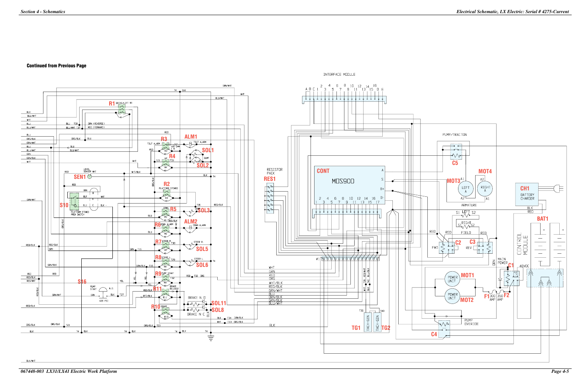The height and width of the screenshot is (380, 588).
Task: Click the red R1 label
Action: point(112,104)
